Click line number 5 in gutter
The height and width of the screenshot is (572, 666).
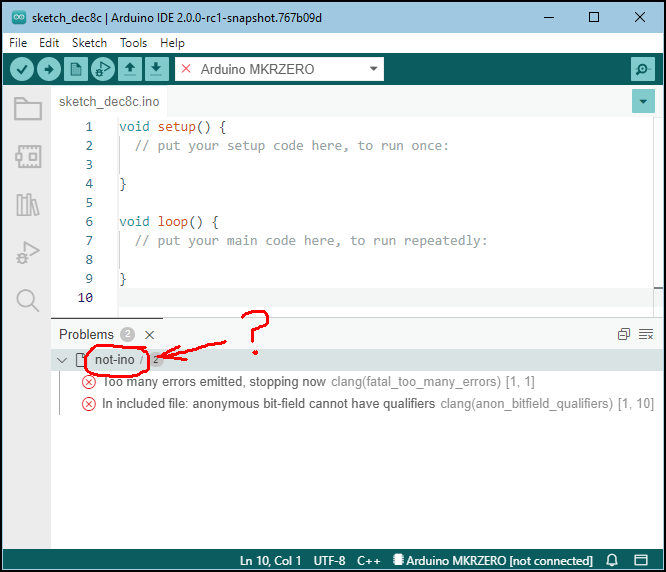pyautogui.click(x=89, y=203)
